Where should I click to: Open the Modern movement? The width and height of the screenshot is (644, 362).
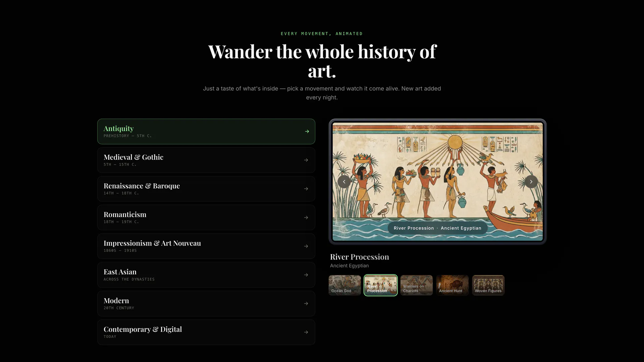(x=206, y=303)
